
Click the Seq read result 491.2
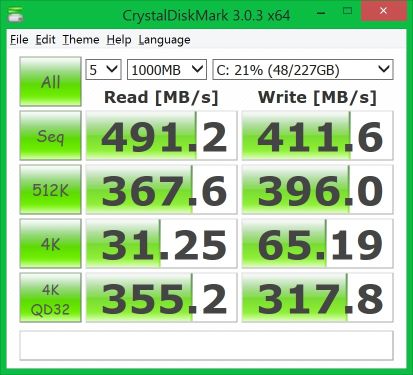[x=162, y=136]
